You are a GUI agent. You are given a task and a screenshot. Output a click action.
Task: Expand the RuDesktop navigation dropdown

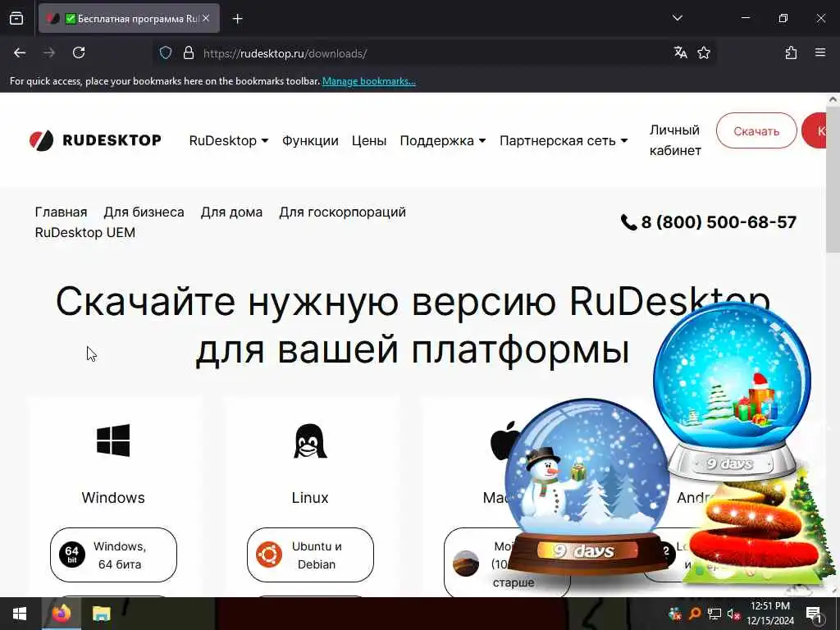click(229, 140)
